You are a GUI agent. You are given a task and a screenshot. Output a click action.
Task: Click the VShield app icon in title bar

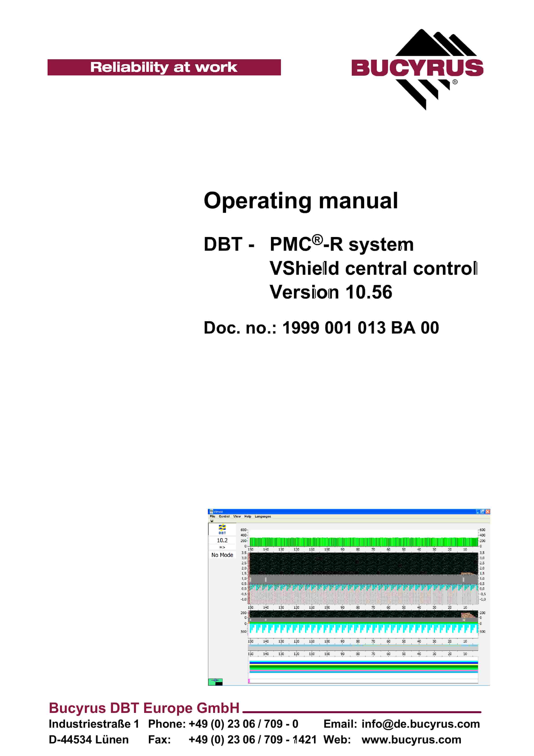point(211,511)
